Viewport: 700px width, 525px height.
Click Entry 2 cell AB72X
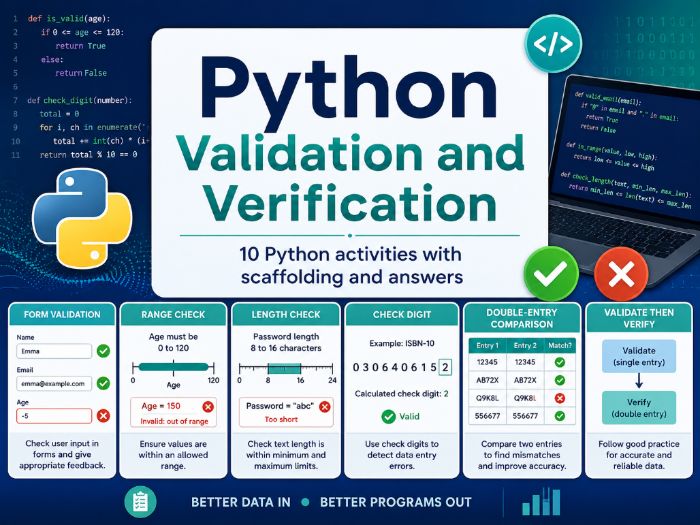pyautogui.click(x=525, y=380)
